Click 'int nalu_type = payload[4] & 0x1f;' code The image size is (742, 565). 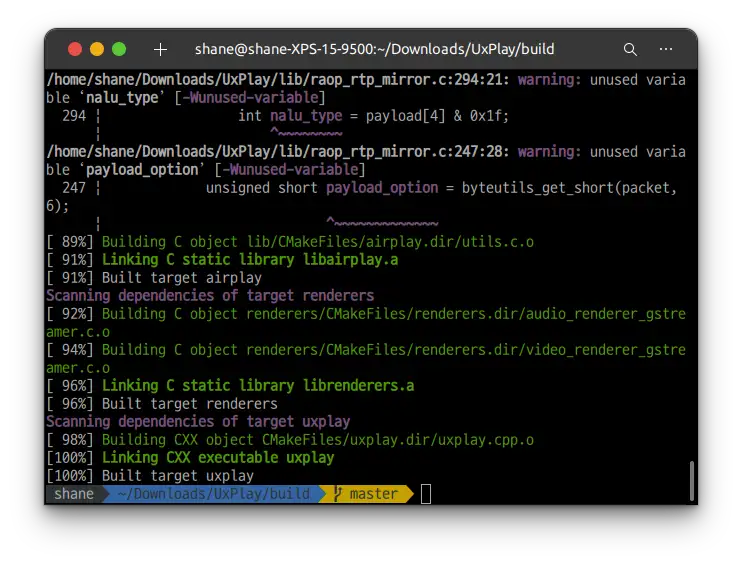coord(373,116)
